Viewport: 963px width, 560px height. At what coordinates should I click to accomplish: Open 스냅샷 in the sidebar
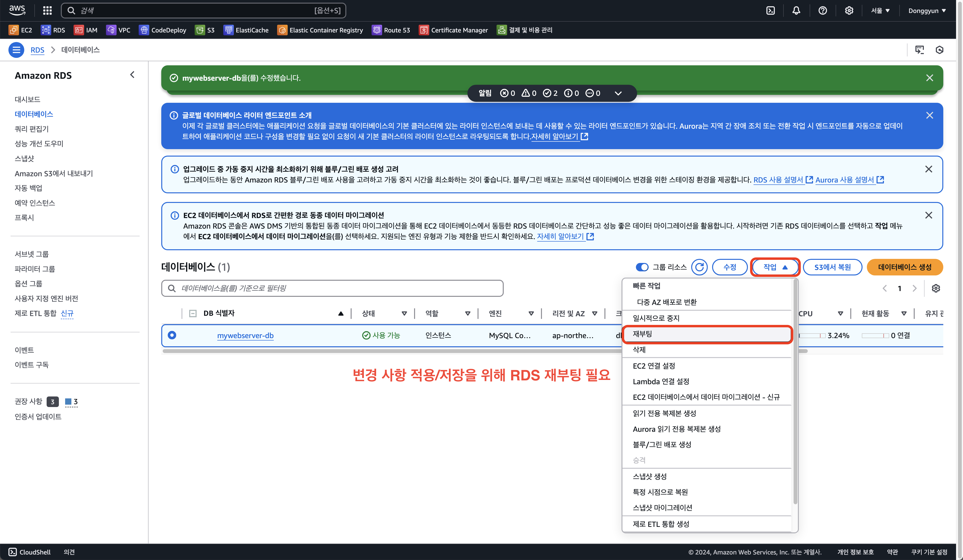pos(25,158)
